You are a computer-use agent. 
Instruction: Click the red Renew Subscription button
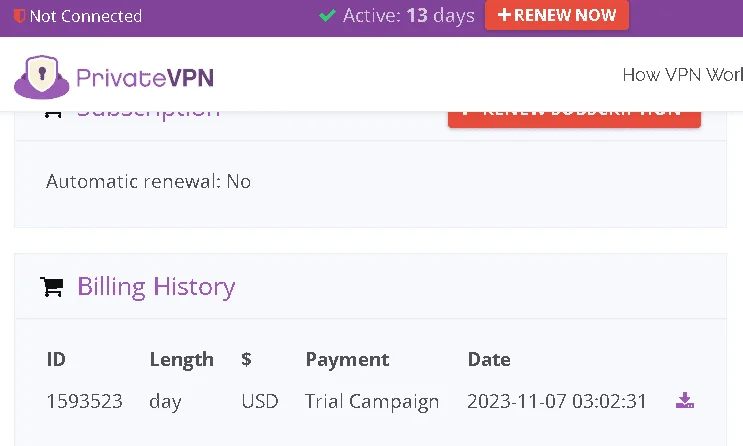[x=574, y=119]
